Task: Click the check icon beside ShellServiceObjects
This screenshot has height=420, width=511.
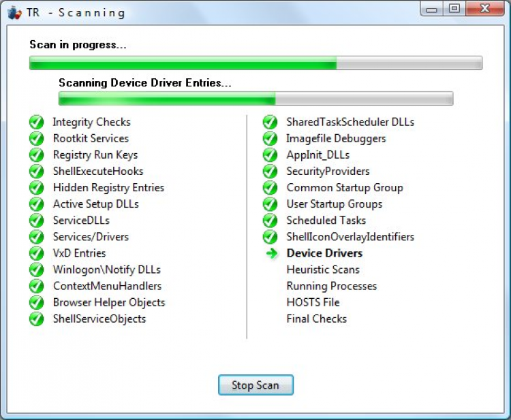Action: tap(37, 319)
